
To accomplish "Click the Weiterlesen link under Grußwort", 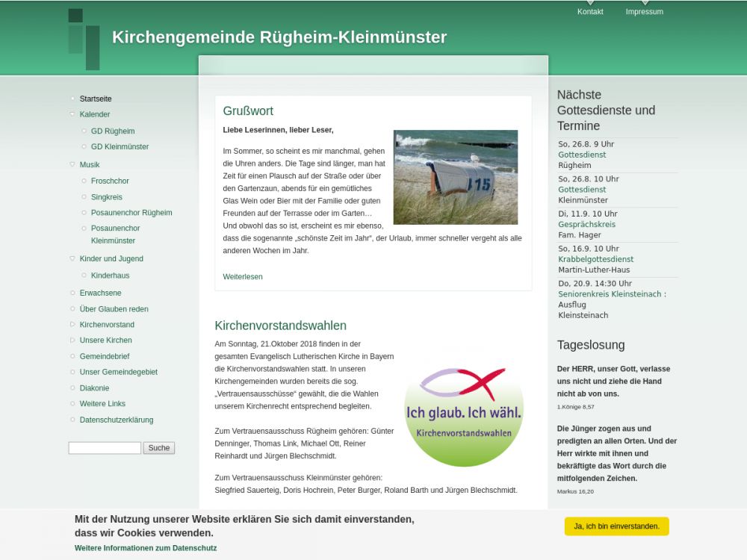I will click(243, 277).
